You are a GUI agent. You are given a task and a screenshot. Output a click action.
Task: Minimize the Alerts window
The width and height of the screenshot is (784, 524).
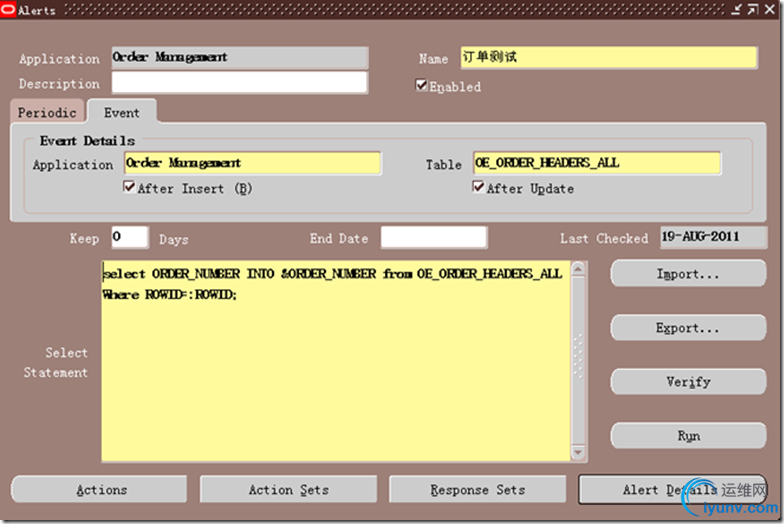[736, 10]
